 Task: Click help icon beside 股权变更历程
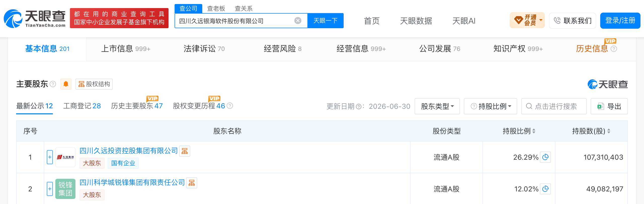pyautogui.click(x=230, y=106)
